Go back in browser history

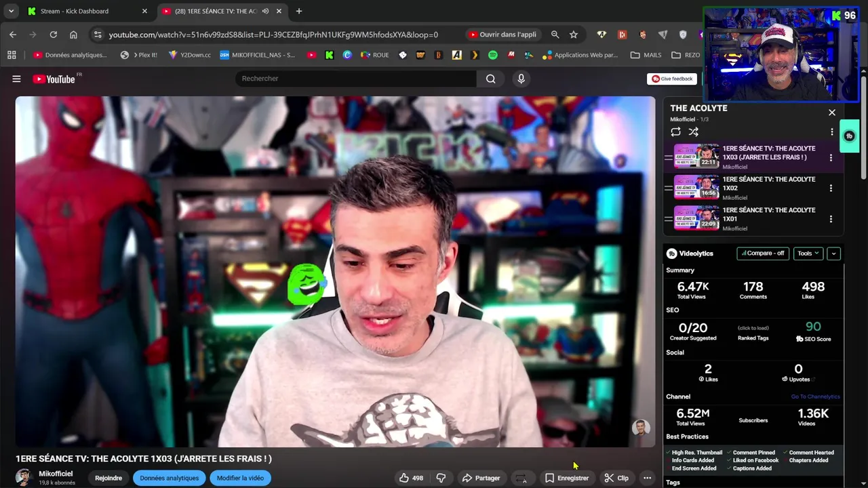click(13, 35)
